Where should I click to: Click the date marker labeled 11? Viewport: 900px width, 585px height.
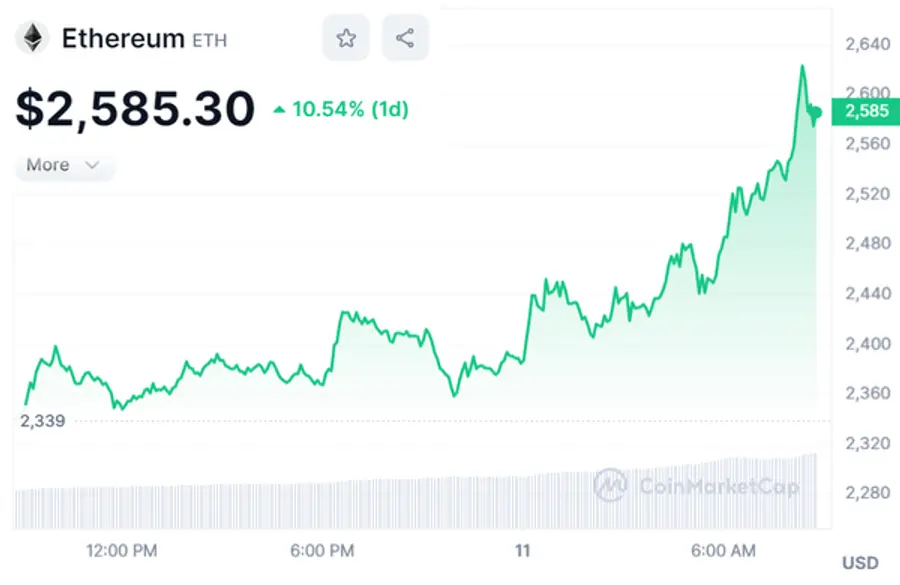[521, 551]
